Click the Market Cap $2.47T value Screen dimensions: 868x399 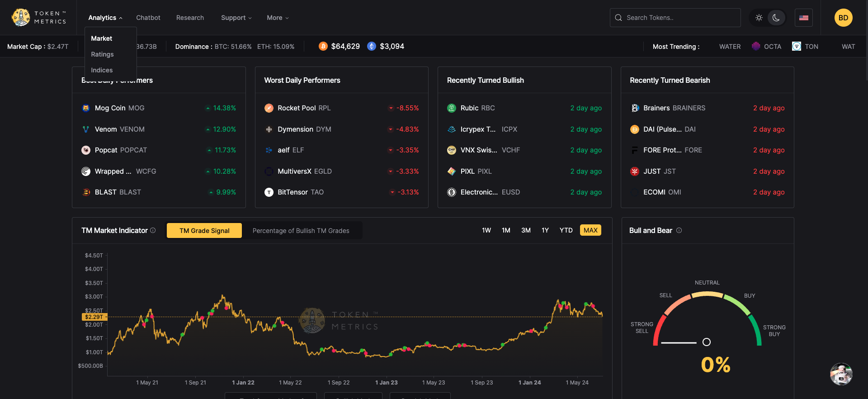click(x=58, y=47)
